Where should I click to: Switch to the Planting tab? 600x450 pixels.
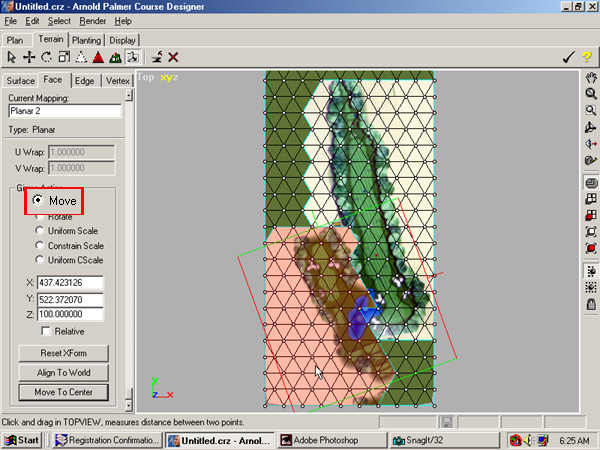click(x=86, y=40)
